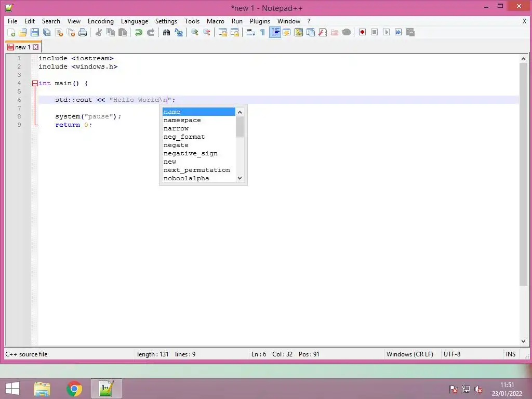Open the View menu

74,21
